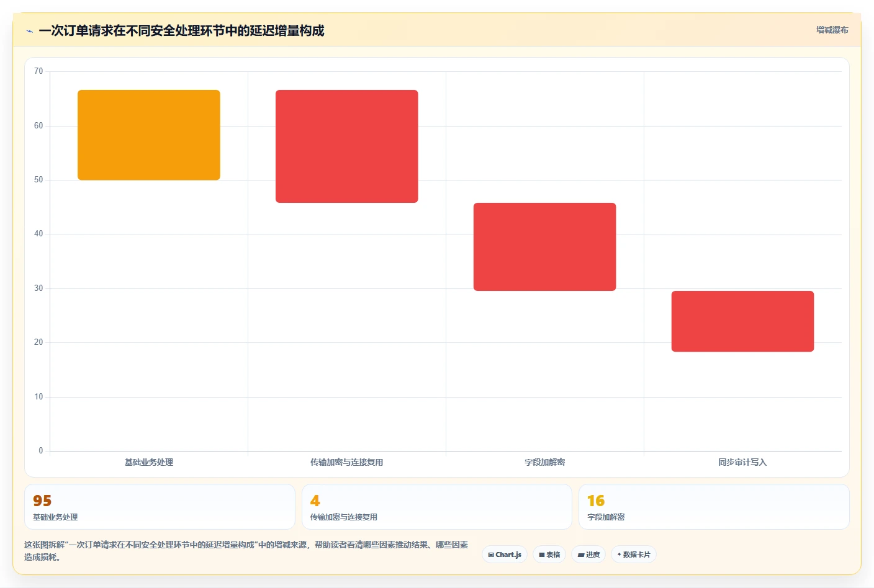Click the y-axis value 50

38,180
